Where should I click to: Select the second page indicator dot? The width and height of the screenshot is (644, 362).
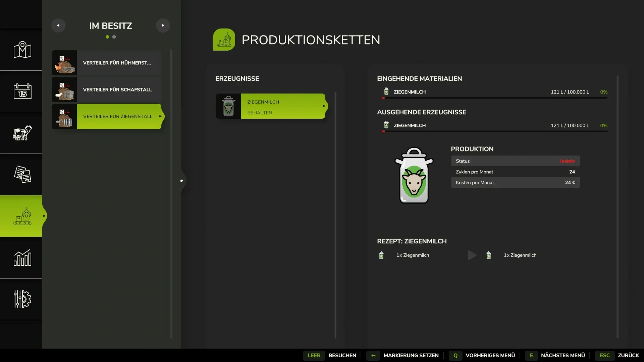[114, 37]
